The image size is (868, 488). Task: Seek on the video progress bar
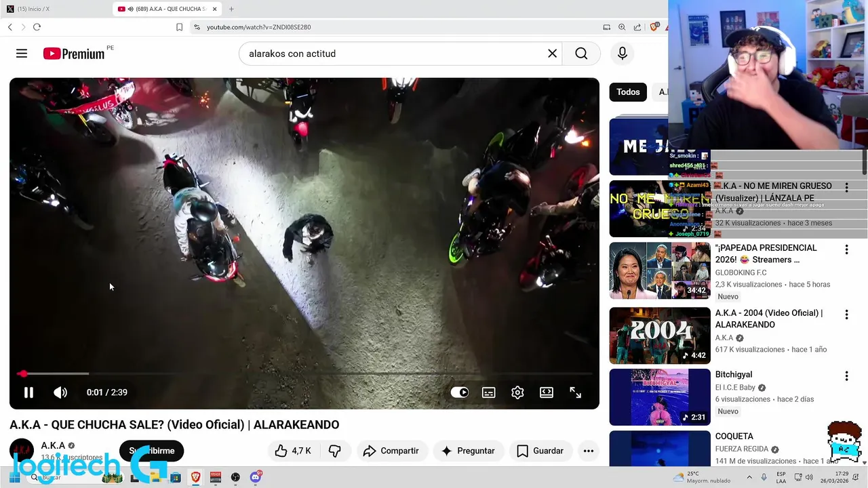pyautogui.click(x=304, y=373)
